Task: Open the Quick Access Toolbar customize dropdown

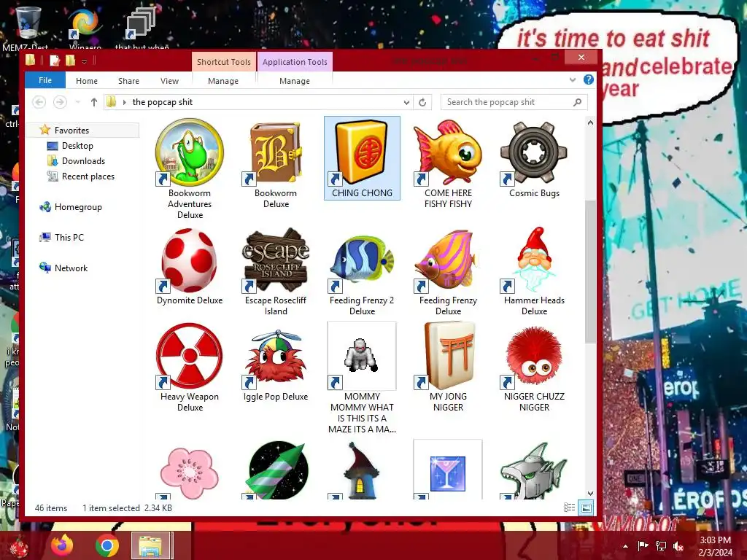Action: 85,61
